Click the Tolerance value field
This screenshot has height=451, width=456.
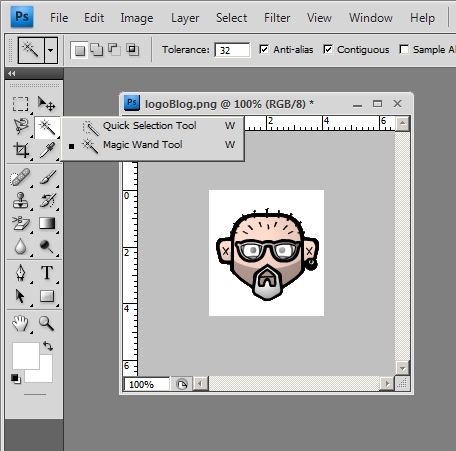pyautogui.click(x=232, y=50)
